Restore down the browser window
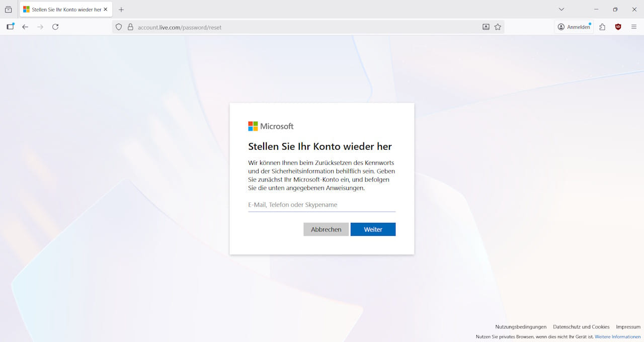644x342 pixels. pyautogui.click(x=615, y=10)
